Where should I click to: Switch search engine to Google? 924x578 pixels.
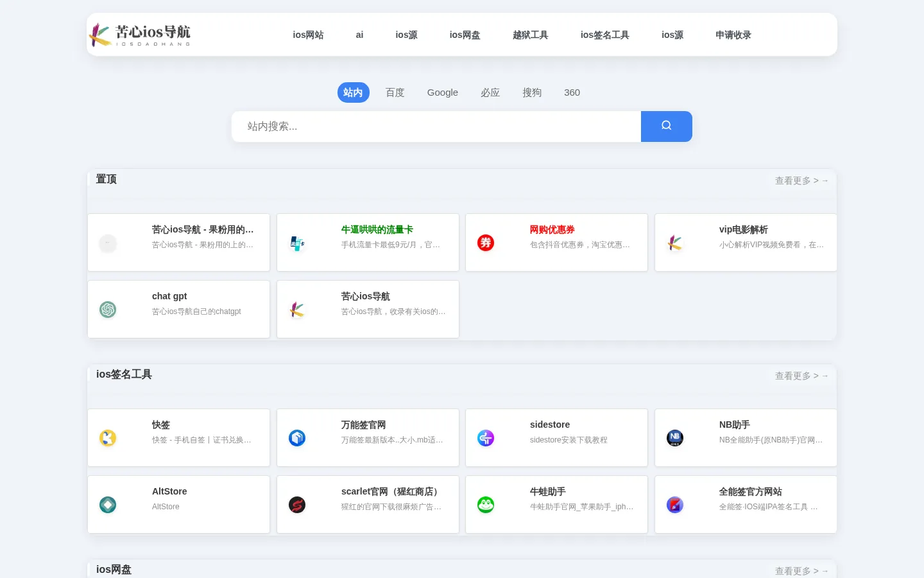[443, 92]
